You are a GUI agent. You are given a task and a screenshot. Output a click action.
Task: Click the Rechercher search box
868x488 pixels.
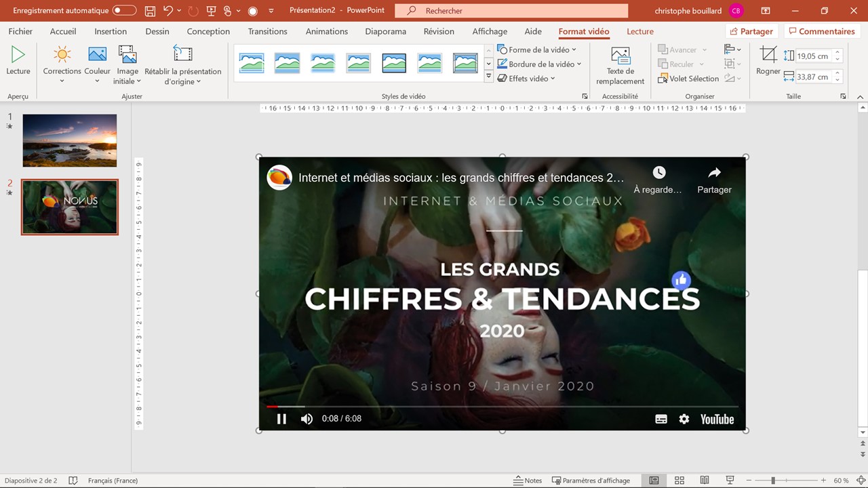[x=511, y=11]
